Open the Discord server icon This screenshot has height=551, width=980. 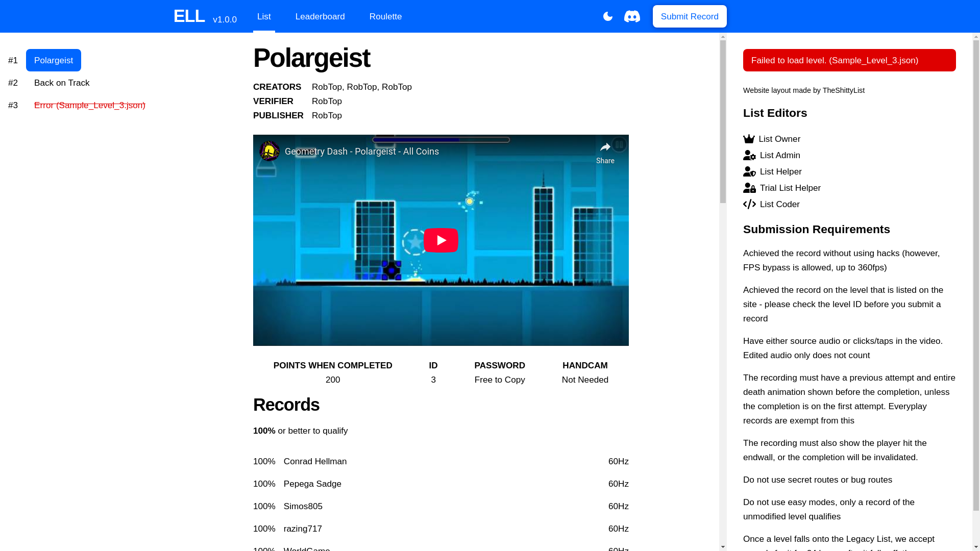[632, 16]
